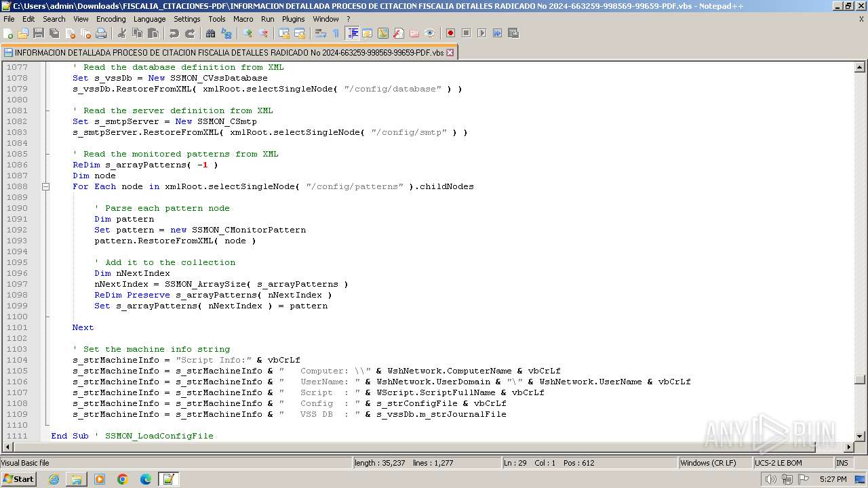Launch Internet Explorer from taskbar
This screenshot has width=868, height=488.
click(54, 479)
